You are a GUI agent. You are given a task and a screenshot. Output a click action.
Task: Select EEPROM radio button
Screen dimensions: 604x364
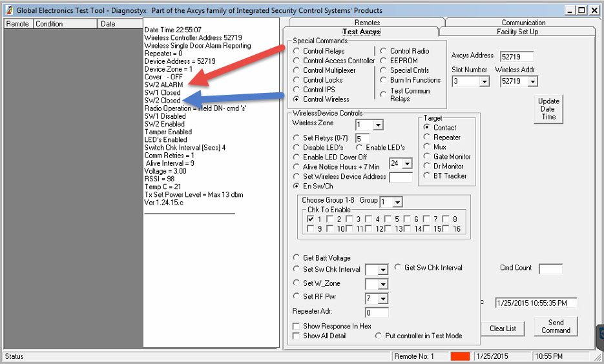pos(383,61)
